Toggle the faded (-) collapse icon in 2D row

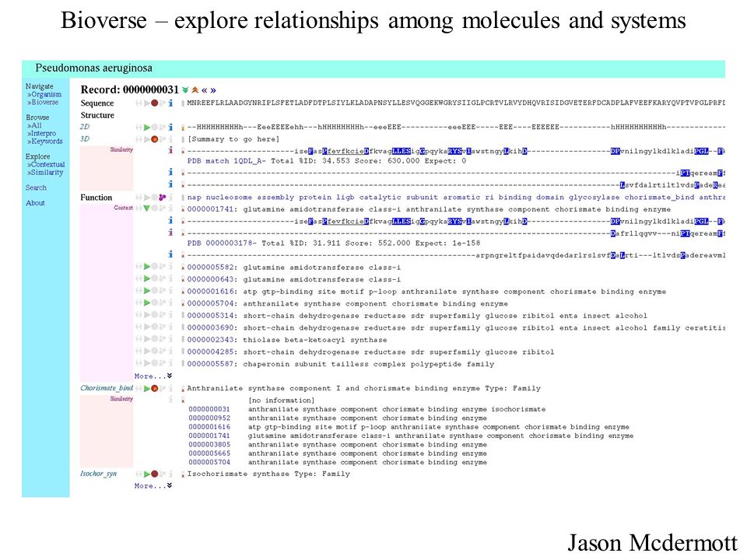click(x=139, y=127)
